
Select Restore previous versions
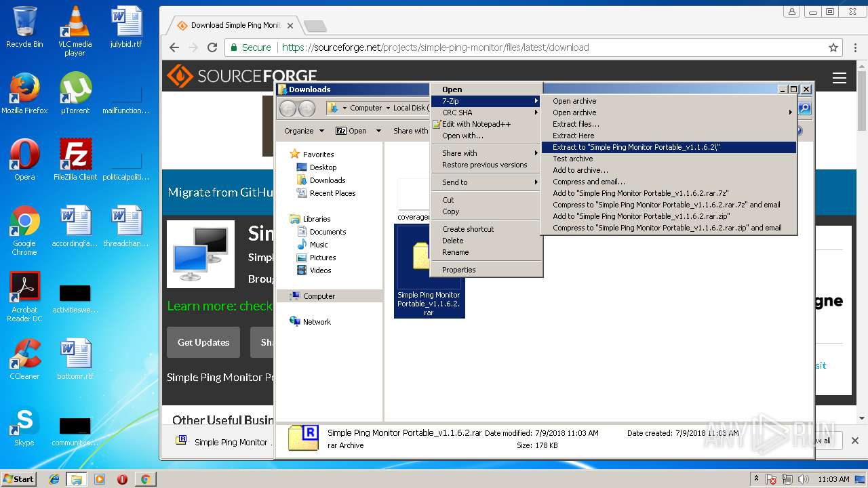click(486, 165)
